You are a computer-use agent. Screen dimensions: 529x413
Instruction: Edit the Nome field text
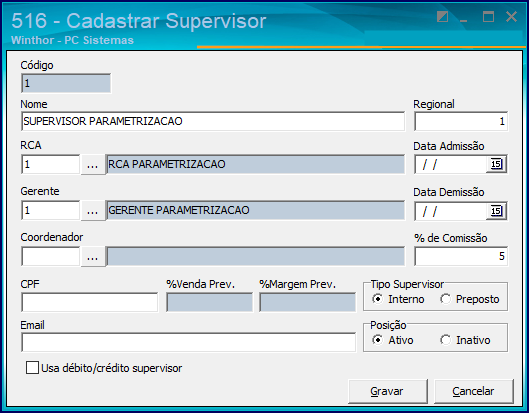tap(213, 121)
